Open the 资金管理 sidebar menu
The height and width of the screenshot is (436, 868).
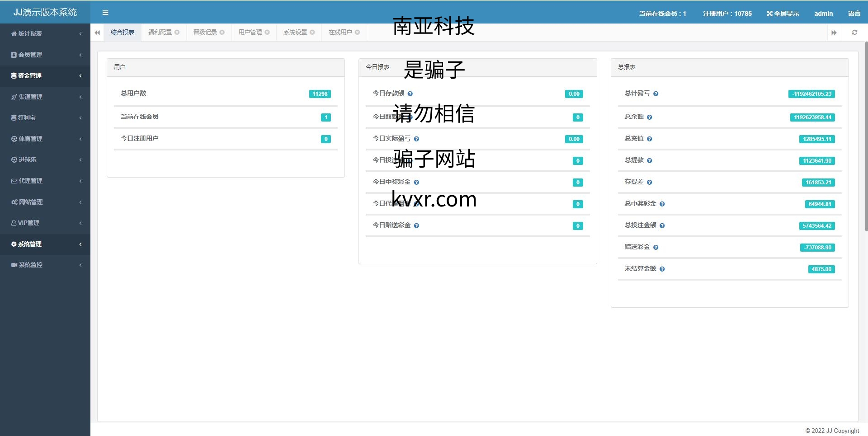[x=45, y=75]
